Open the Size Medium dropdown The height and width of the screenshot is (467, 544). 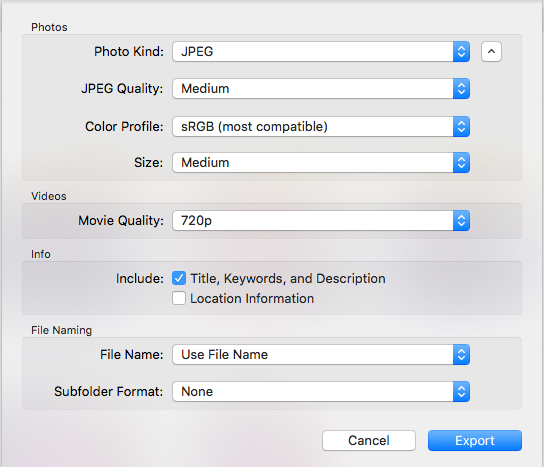[x=321, y=163]
